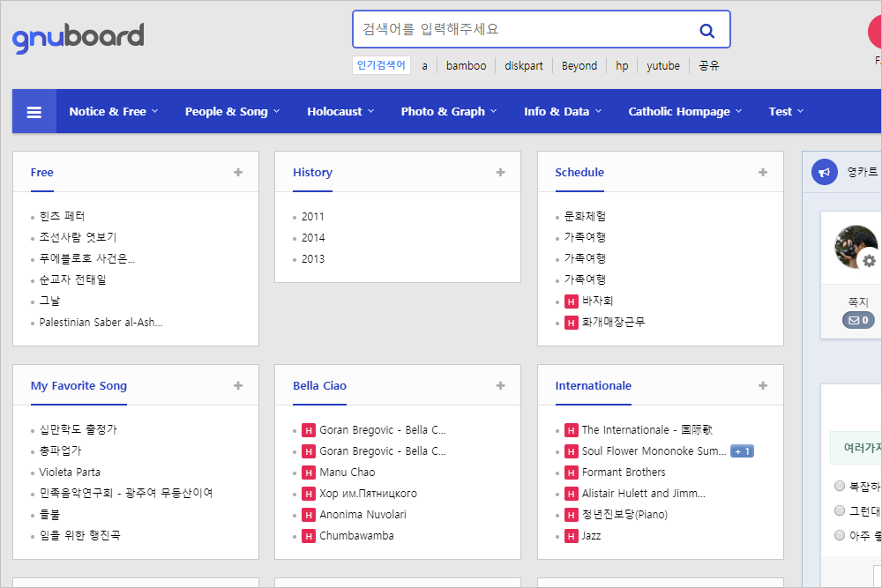Expand the Catholic Hompage dropdown menu

click(x=684, y=112)
